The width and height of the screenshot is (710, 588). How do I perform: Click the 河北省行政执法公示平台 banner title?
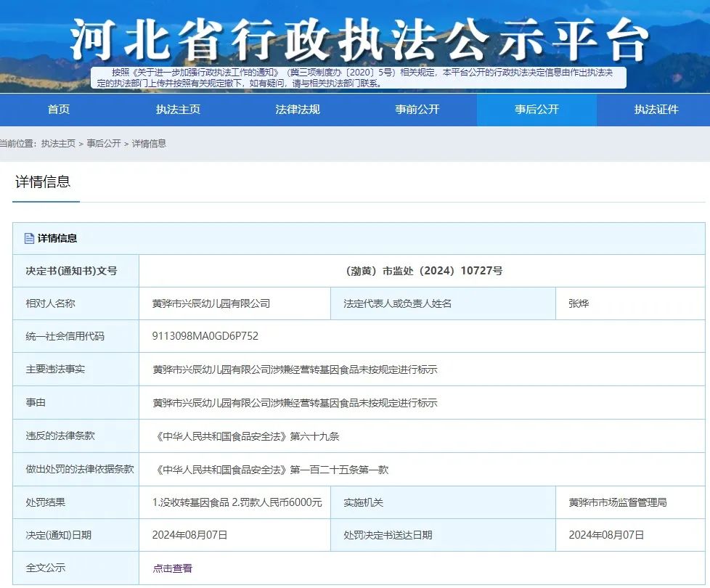tap(359, 41)
